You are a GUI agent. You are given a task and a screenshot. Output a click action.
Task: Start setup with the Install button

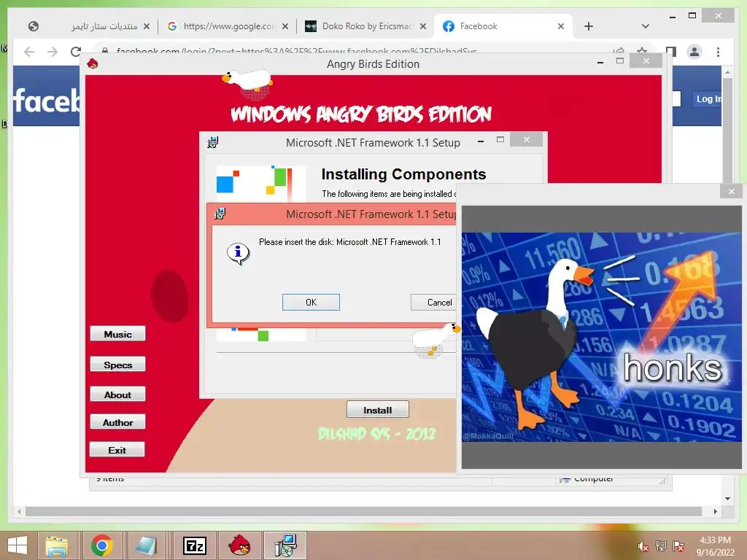click(x=377, y=410)
